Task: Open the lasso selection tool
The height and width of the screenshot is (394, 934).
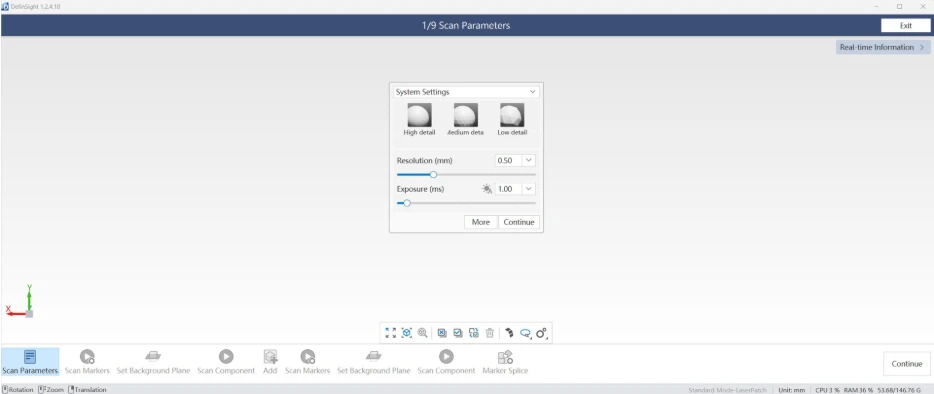Action: point(525,333)
